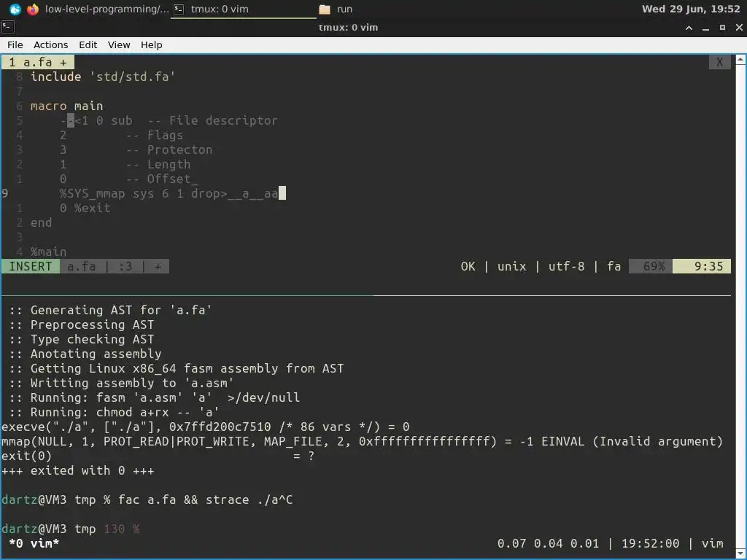Viewport: 747px width, 560px height.
Task: Click the Anotating assembly output line
Action: (x=85, y=354)
